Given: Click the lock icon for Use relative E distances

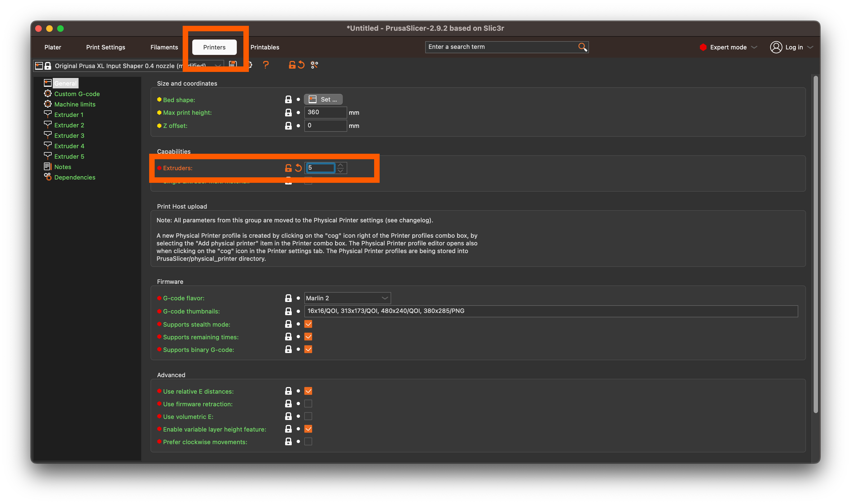Looking at the screenshot, I should click(288, 391).
